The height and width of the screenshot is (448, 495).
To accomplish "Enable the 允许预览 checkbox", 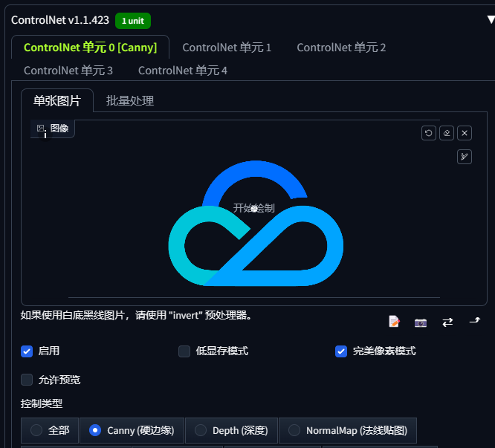I will (x=27, y=380).
